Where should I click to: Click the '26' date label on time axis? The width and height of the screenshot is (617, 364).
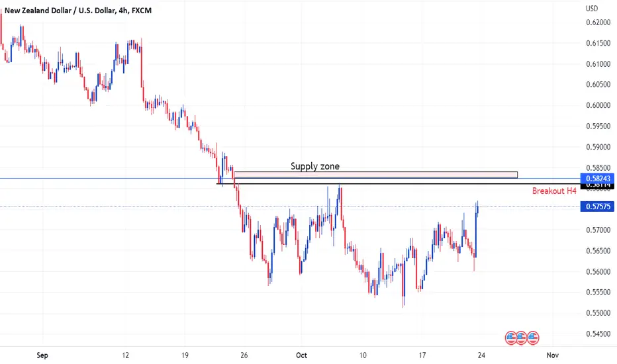click(x=244, y=355)
